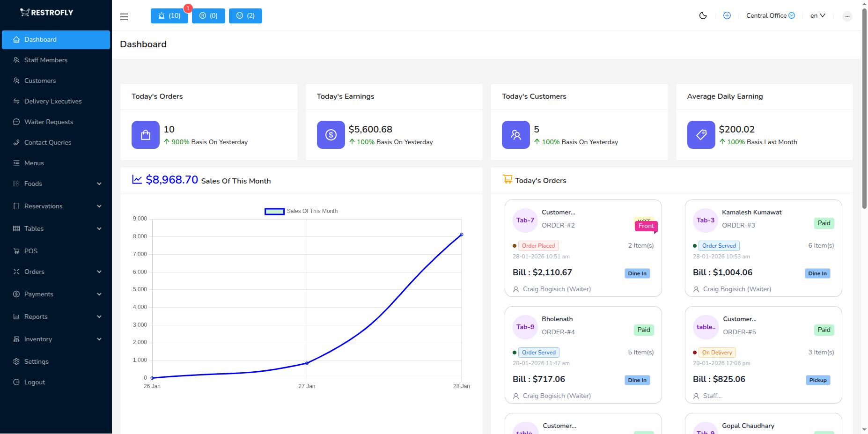The width and height of the screenshot is (868, 434).
Task: Click the 28 Jan data point on chart
Action: click(x=462, y=235)
